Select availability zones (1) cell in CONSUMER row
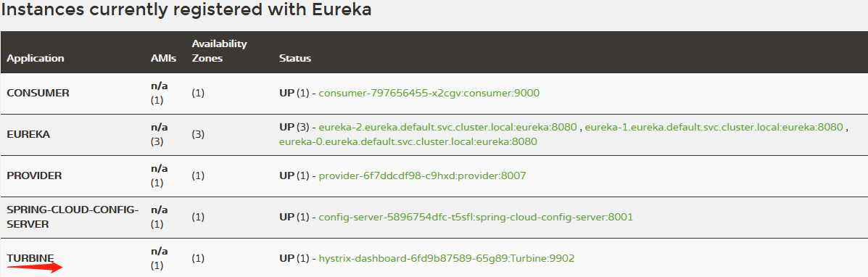The image size is (868, 277). click(x=198, y=93)
